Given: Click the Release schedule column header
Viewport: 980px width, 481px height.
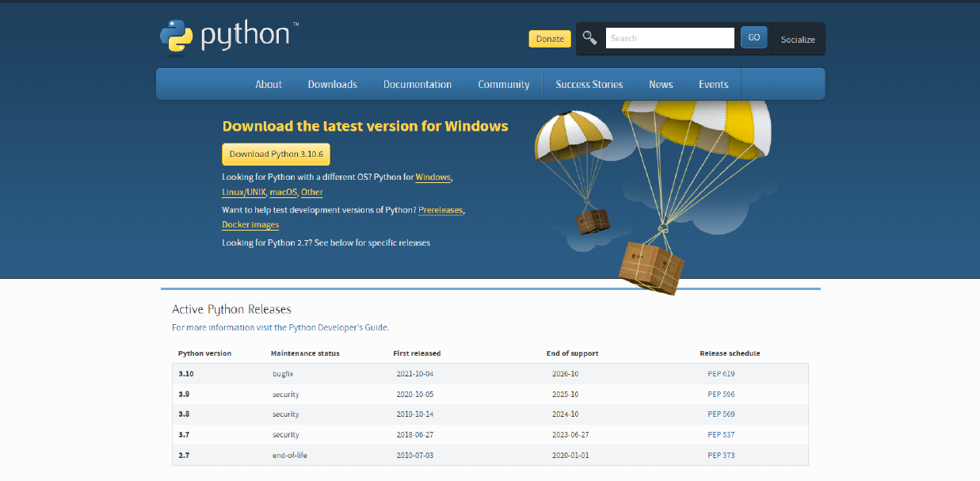Looking at the screenshot, I should coord(730,353).
